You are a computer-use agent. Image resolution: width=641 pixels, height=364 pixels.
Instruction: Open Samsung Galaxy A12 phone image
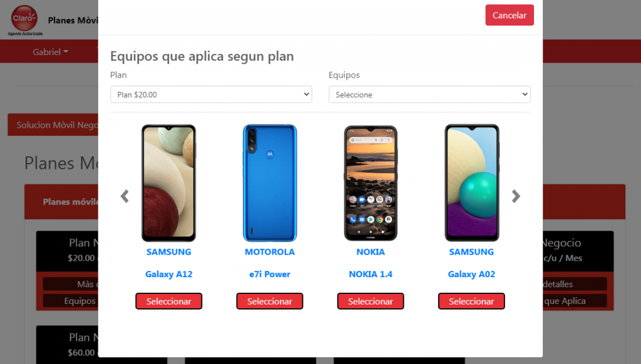coord(169,183)
